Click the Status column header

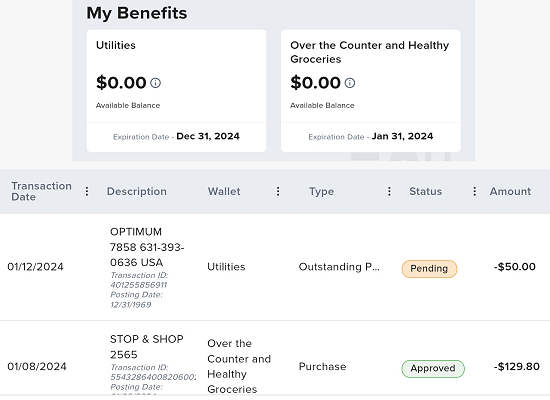point(425,191)
